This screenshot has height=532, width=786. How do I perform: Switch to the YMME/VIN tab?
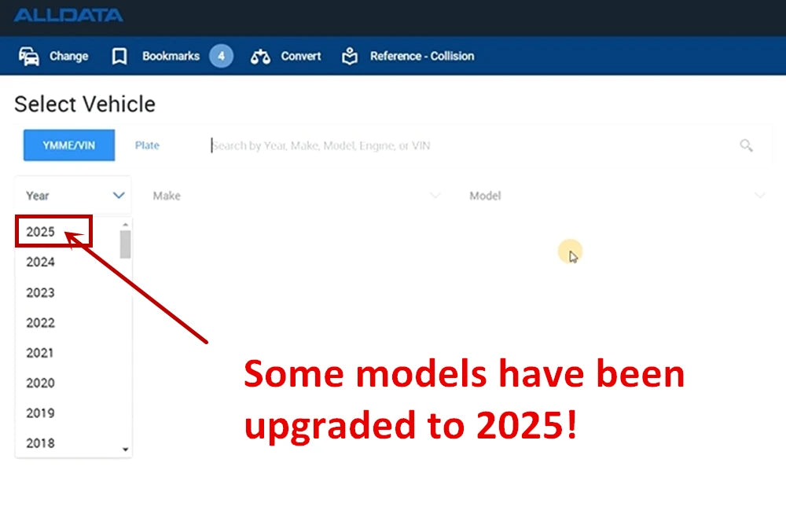[x=69, y=145]
